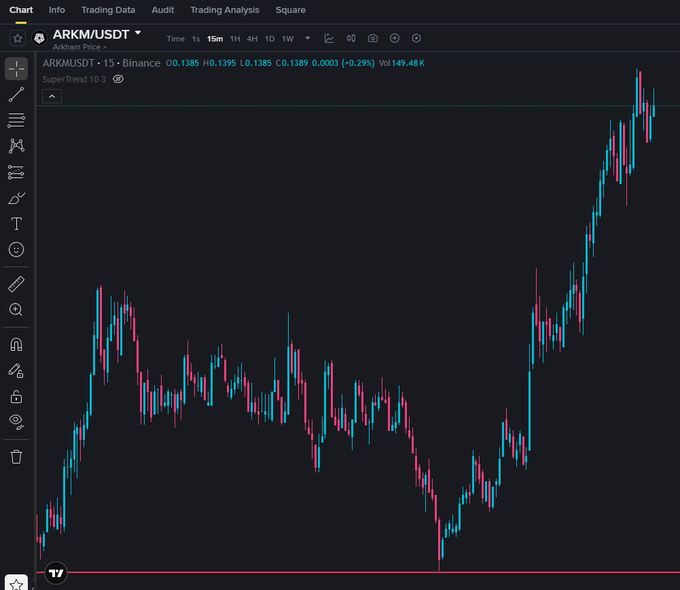Open the chart settings hexagon icon
The image size is (680, 590).
416,38
